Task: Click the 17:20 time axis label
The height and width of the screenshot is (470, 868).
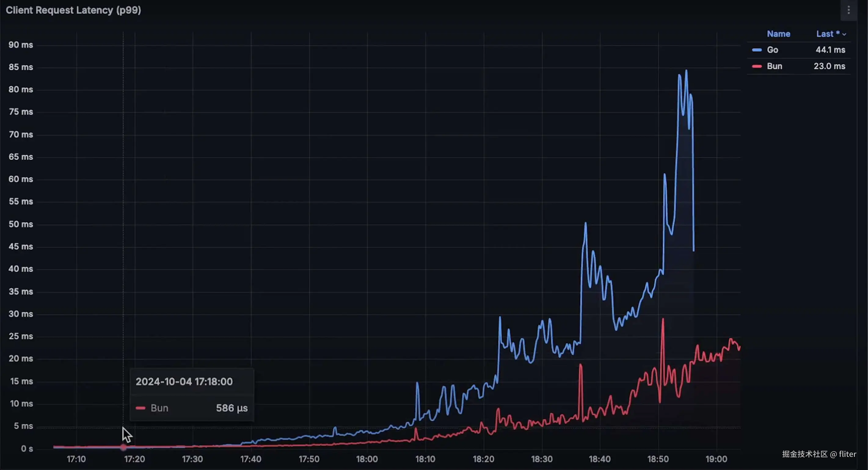Action: [x=134, y=459]
